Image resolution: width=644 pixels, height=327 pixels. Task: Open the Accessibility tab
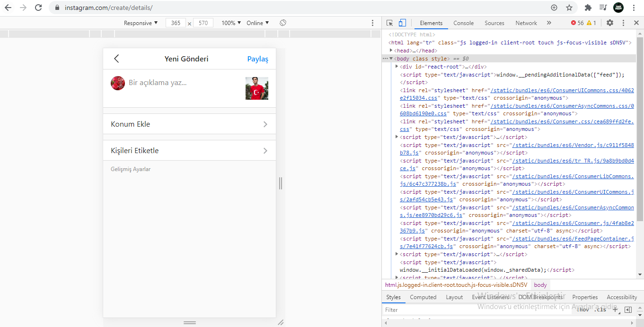tap(622, 297)
